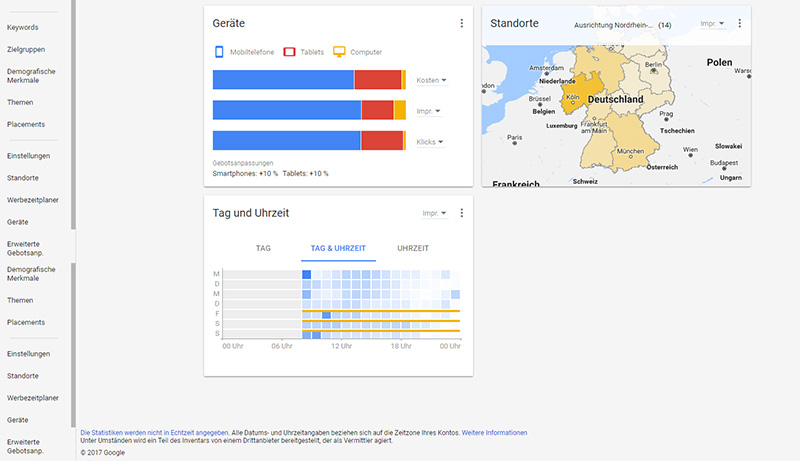Open the Tag und Uhrzeit three-dot menu
Viewport: 800px width, 461px height.
tap(462, 213)
